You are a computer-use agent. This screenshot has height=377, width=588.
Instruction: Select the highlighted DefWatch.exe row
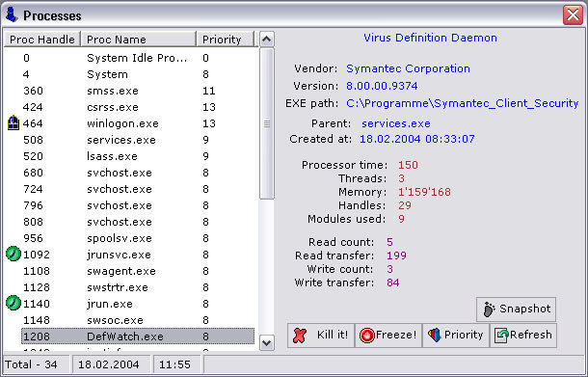(x=138, y=337)
